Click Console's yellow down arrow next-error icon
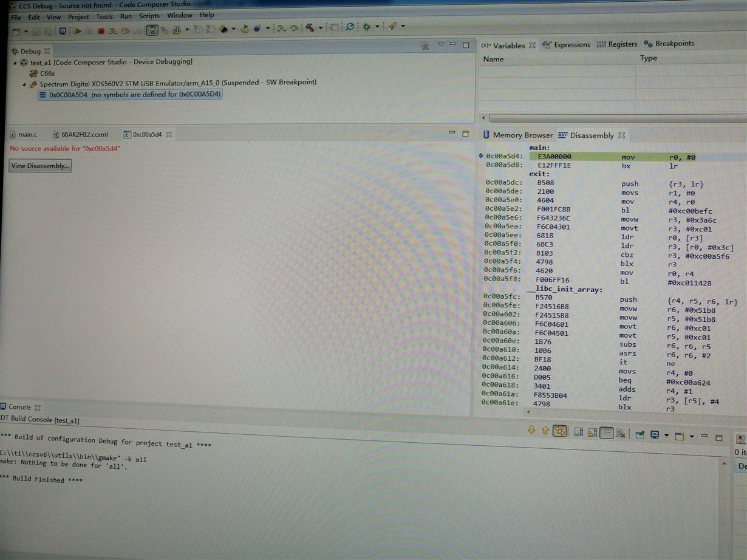The width and height of the screenshot is (747, 560). click(531, 431)
